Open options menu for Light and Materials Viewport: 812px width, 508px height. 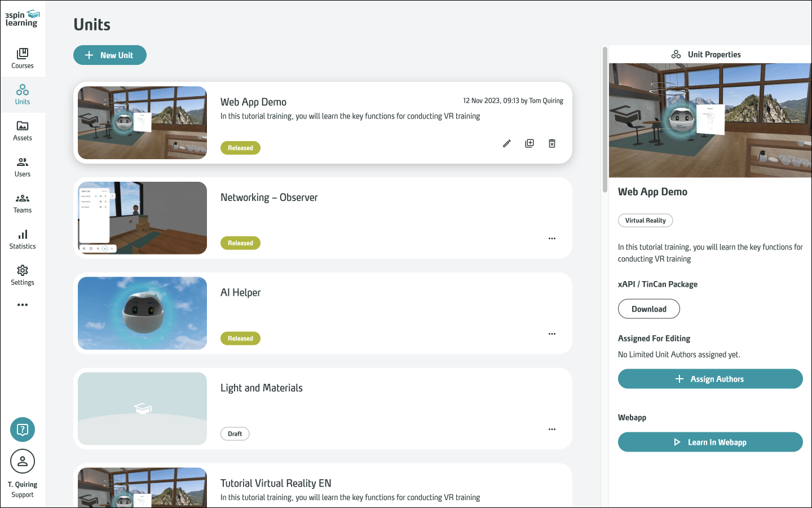551,429
